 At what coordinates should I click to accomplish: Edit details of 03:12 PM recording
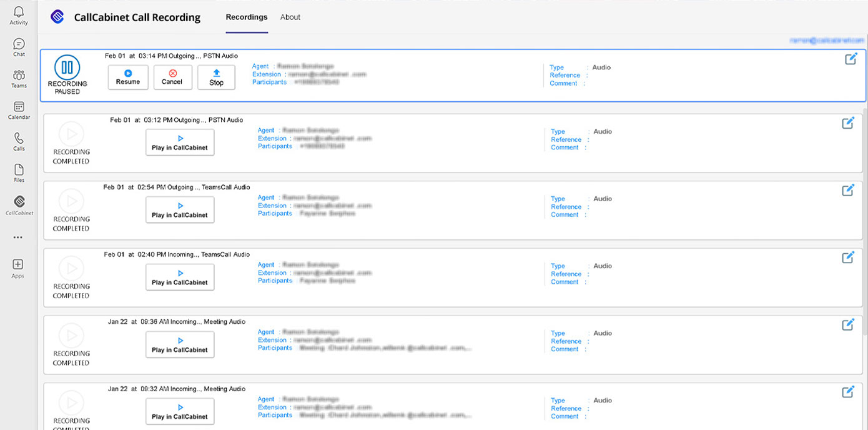coord(848,123)
